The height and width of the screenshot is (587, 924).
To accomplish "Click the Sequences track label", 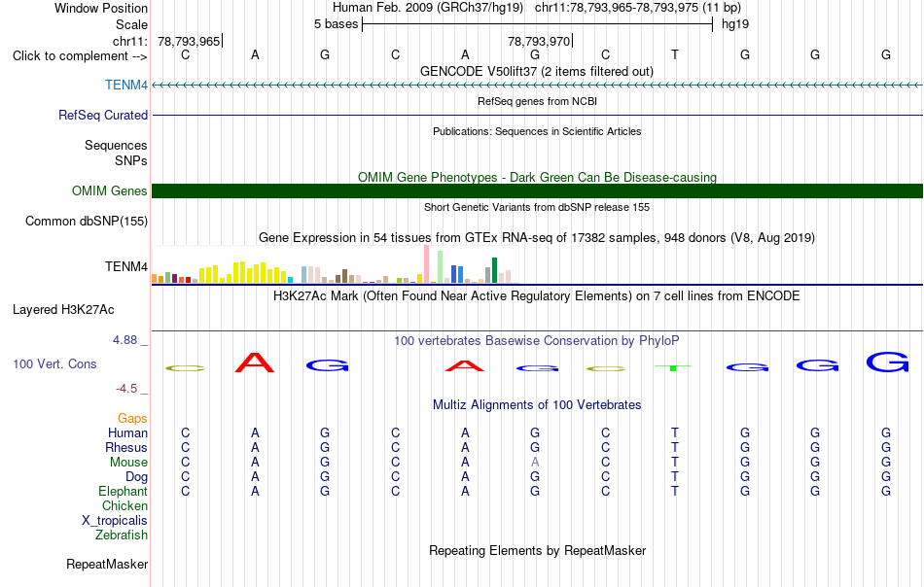I will 116,145.
